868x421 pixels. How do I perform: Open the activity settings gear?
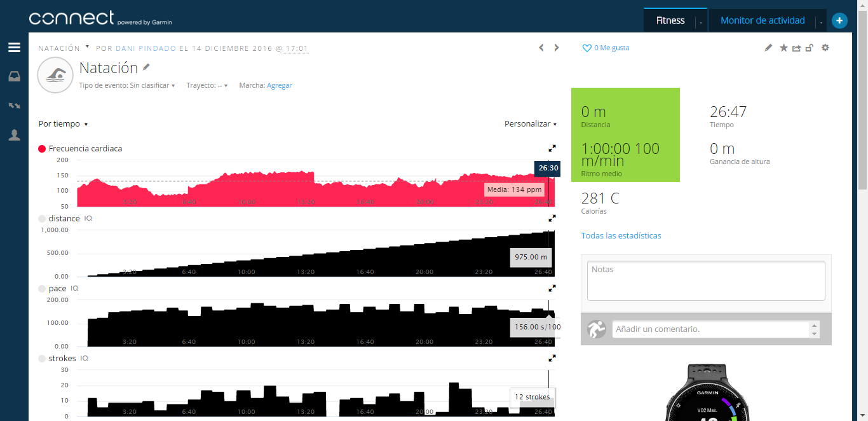pos(825,48)
